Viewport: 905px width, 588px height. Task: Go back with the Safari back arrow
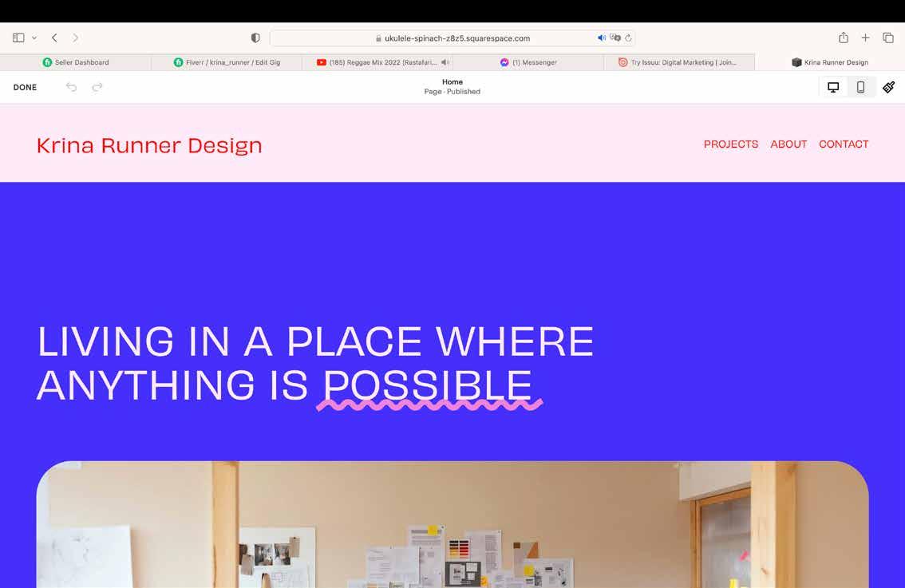click(x=54, y=38)
